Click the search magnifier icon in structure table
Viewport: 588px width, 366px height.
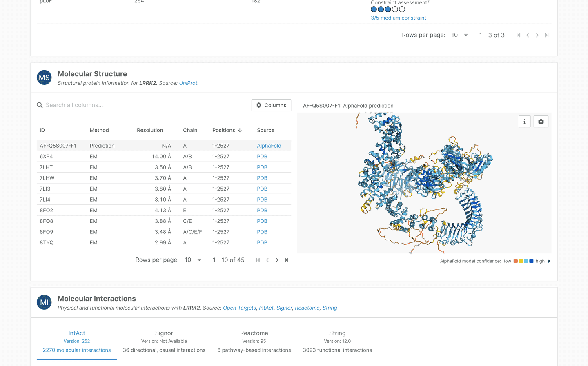point(40,105)
